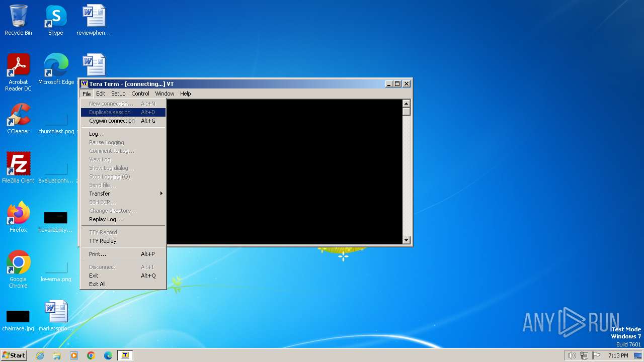Click the terminal scrollbar up arrow
The height and width of the screenshot is (362, 644).
pos(407,104)
